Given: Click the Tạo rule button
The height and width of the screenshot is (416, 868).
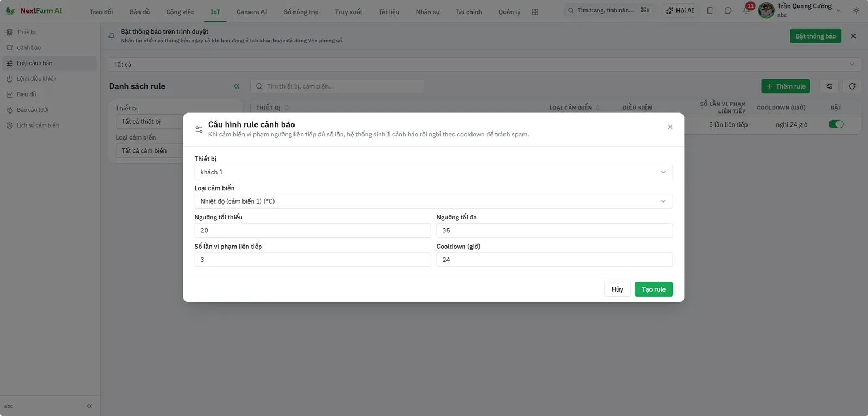Looking at the screenshot, I should point(654,289).
